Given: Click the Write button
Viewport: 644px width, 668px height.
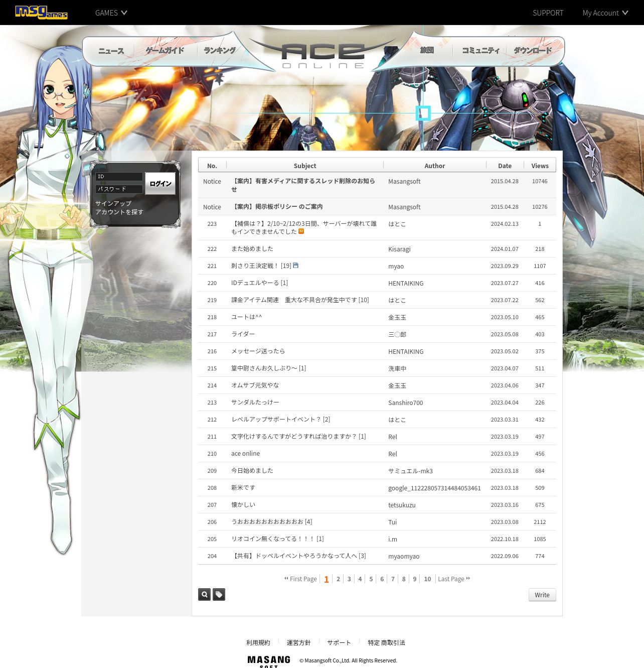Looking at the screenshot, I should (x=542, y=595).
